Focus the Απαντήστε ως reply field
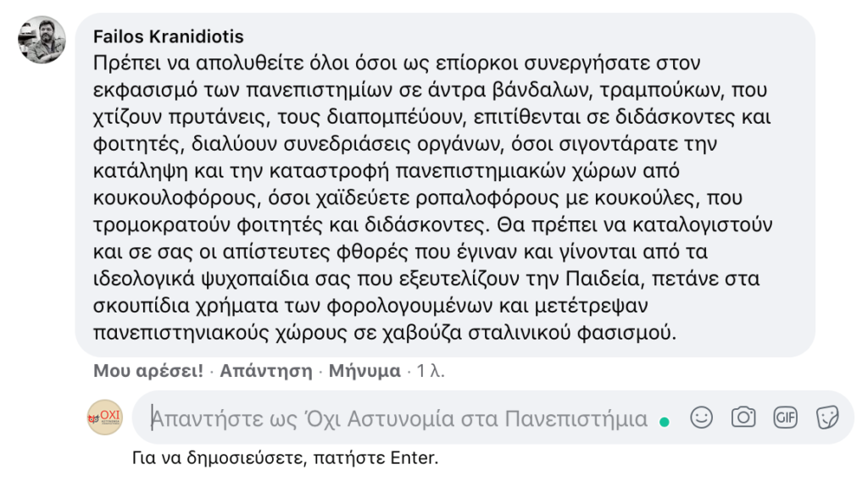The width and height of the screenshot is (868, 481). coord(398,418)
